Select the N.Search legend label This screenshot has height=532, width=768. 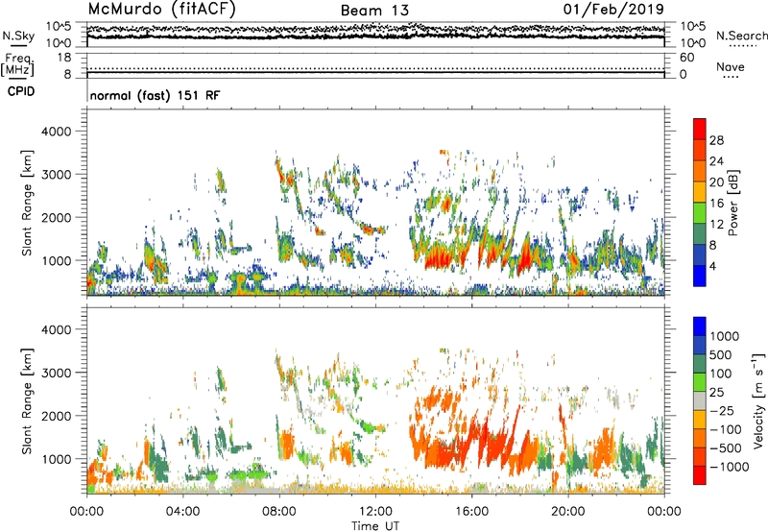741,36
